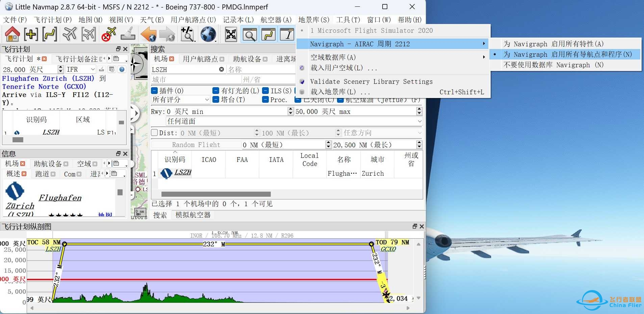644x314 pixels.
Task: Choose Validate Scenery Library Settings
Action: (x=393, y=81)
